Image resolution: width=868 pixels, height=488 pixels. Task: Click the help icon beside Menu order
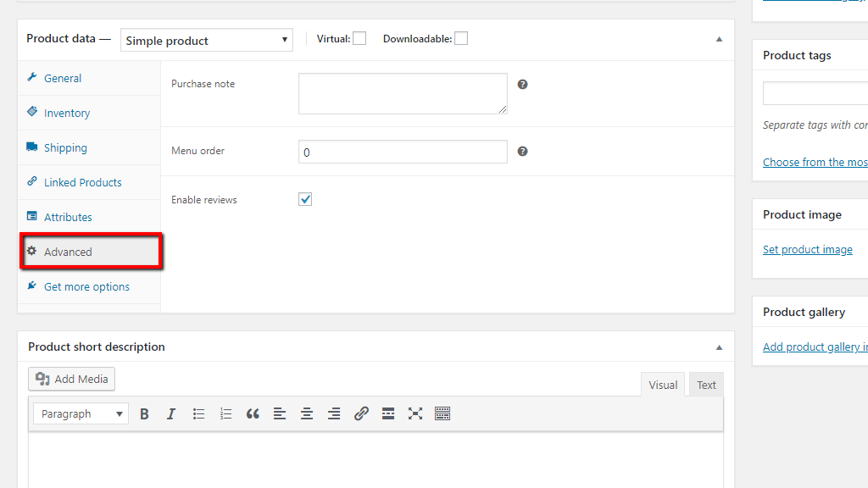(x=522, y=152)
